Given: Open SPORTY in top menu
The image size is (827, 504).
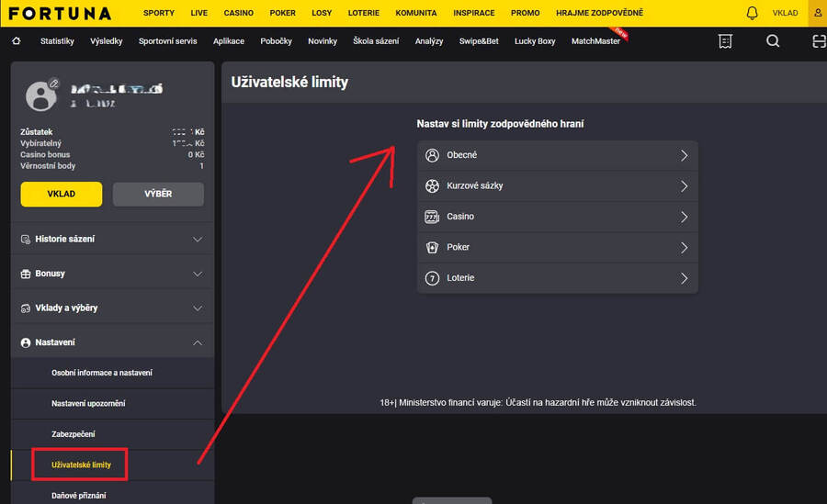Looking at the screenshot, I should (x=159, y=13).
